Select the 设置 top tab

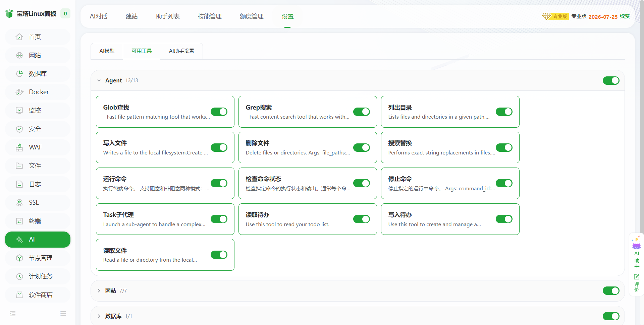[x=287, y=16]
